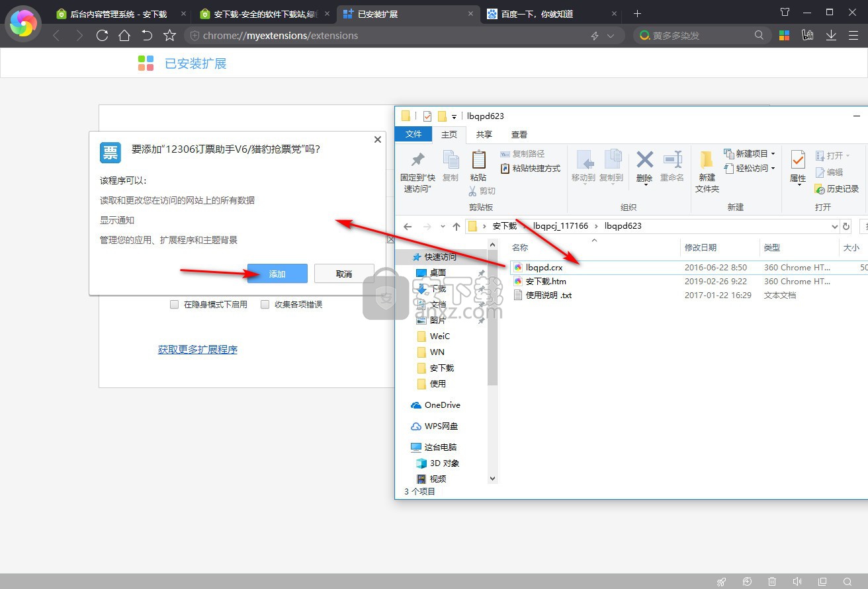Click 固定到快速访问 pin icon

pyautogui.click(x=418, y=159)
